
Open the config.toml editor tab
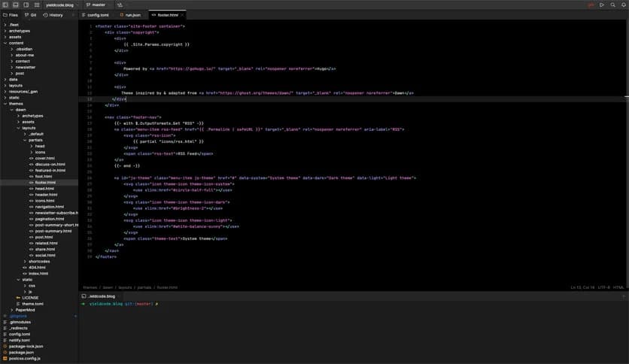tap(98, 14)
